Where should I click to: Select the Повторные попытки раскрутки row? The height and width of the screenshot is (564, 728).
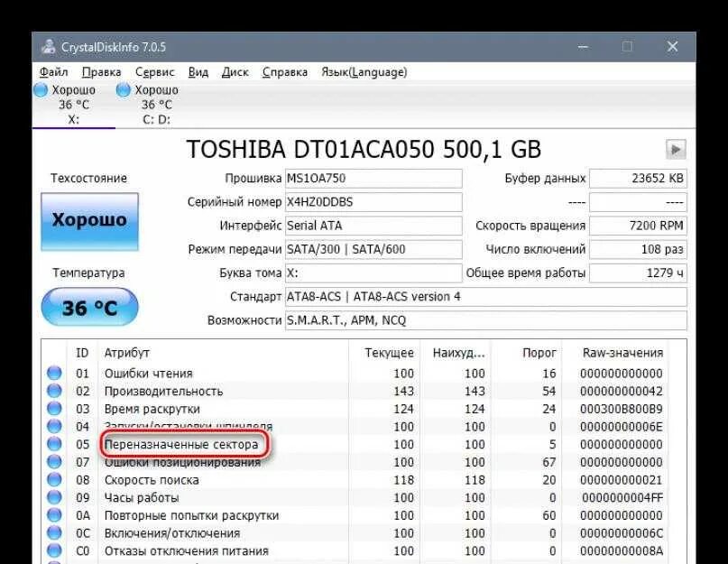(x=355, y=515)
